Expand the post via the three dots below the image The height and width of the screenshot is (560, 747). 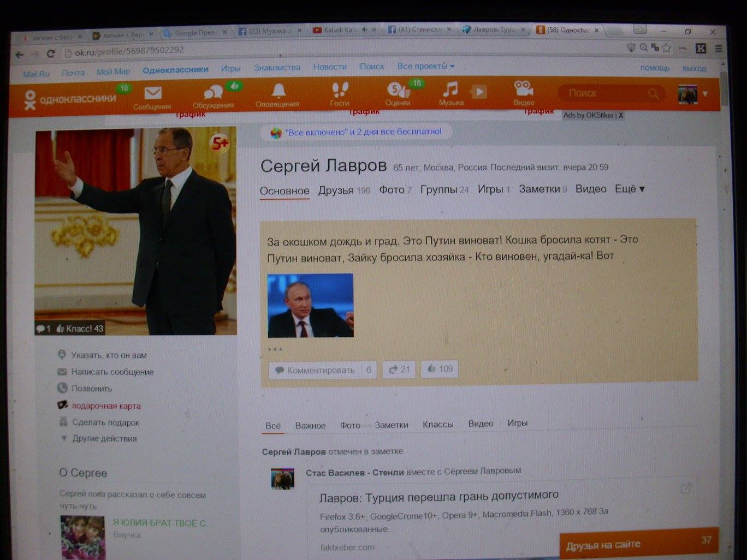[x=275, y=349]
